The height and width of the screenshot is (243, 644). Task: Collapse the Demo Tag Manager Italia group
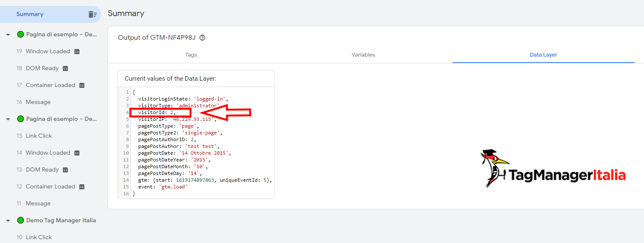click(x=8, y=221)
